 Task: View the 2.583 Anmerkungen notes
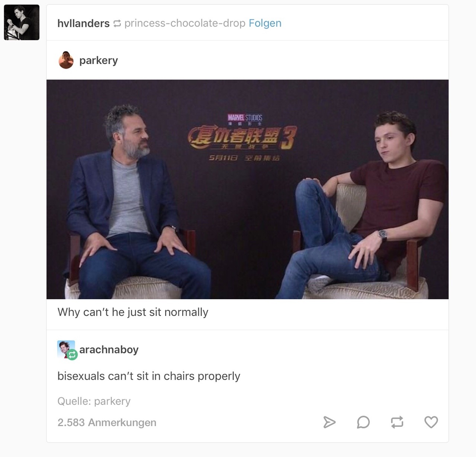107,422
